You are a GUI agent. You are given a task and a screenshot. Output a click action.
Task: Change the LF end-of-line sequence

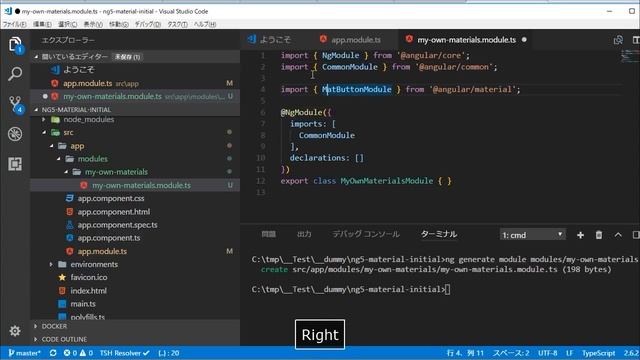tap(570, 353)
